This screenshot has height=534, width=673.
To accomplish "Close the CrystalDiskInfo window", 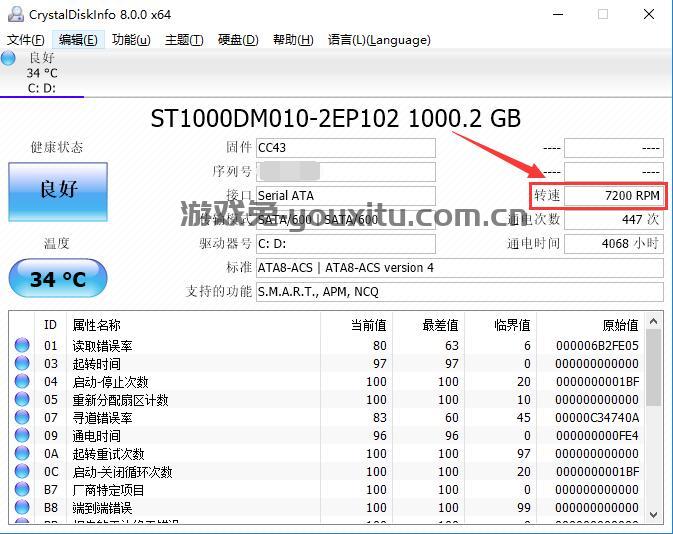I will click(x=649, y=14).
